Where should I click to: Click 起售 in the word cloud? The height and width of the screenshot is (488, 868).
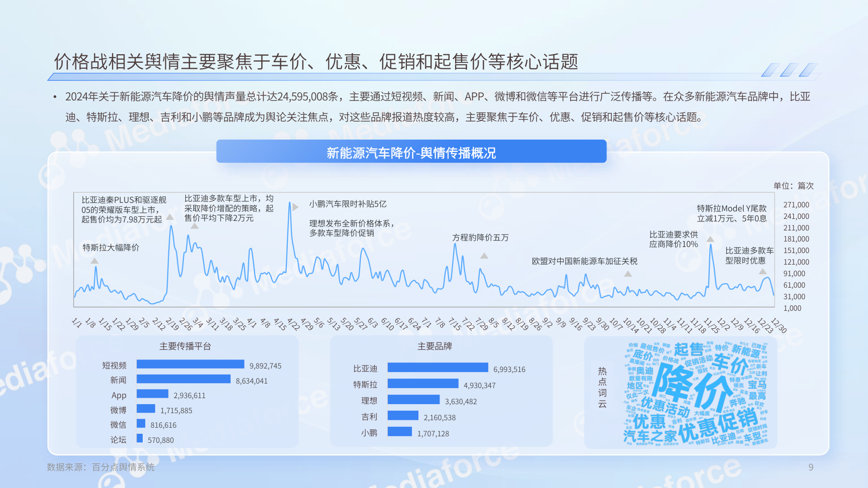689,349
